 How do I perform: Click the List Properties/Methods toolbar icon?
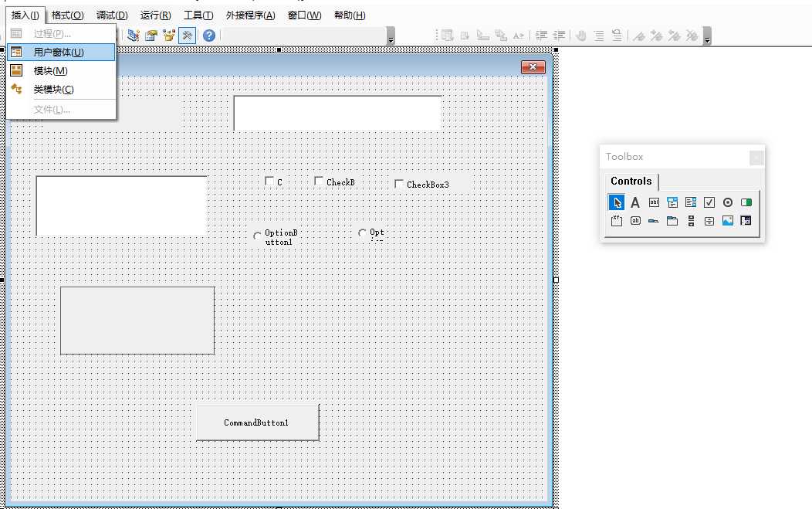tap(448, 36)
